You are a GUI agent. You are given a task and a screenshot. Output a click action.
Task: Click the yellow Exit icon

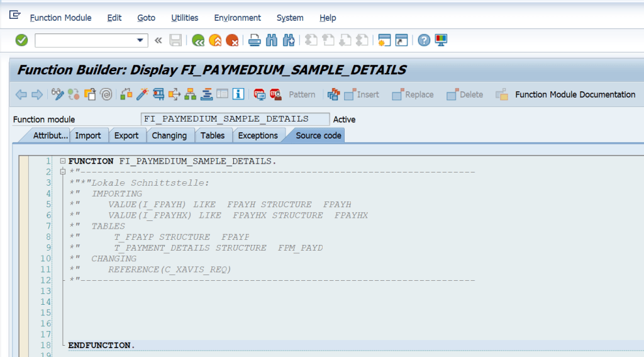[x=215, y=40]
